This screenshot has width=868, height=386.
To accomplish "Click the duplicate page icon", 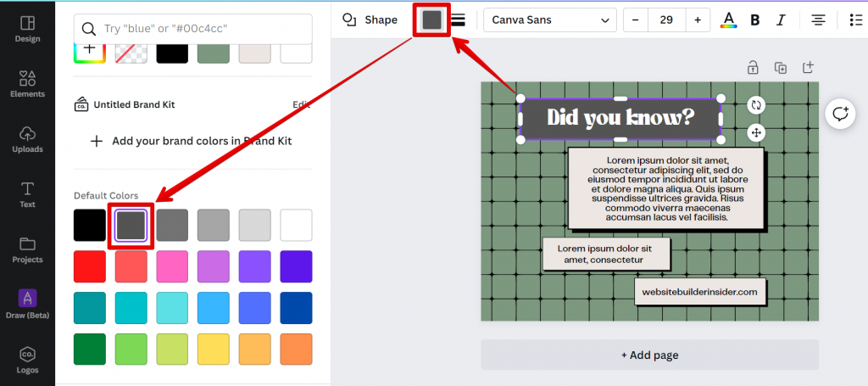I will tap(781, 67).
